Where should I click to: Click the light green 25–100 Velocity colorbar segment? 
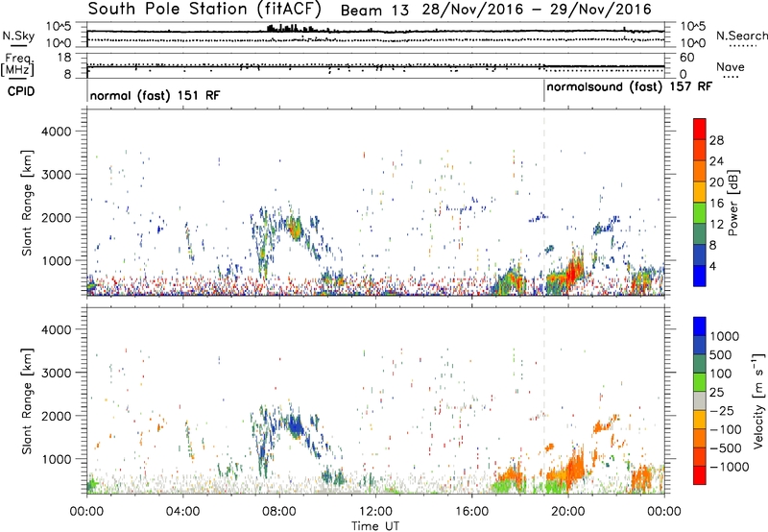(700, 382)
